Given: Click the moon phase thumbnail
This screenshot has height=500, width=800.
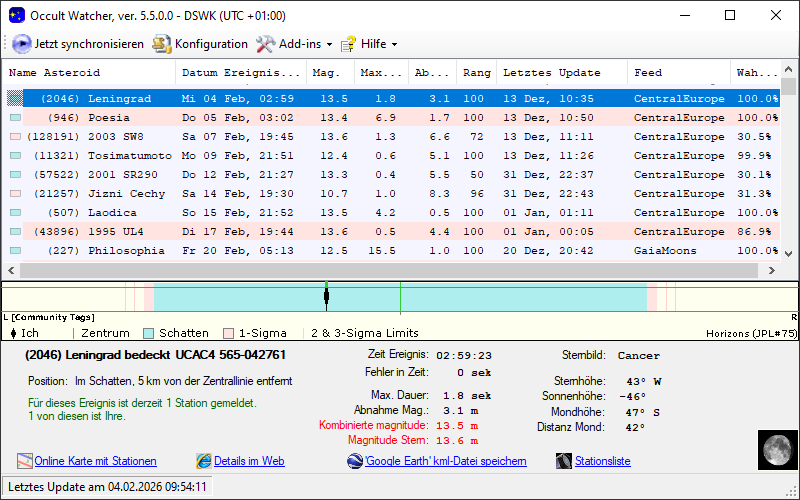Looking at the screenshot, I should tap(778, 450).
